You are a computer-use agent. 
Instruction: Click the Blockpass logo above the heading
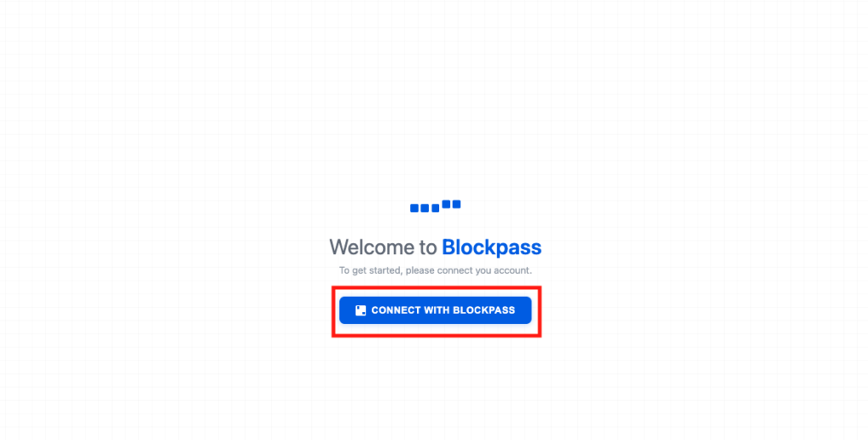tap(435, 206)
